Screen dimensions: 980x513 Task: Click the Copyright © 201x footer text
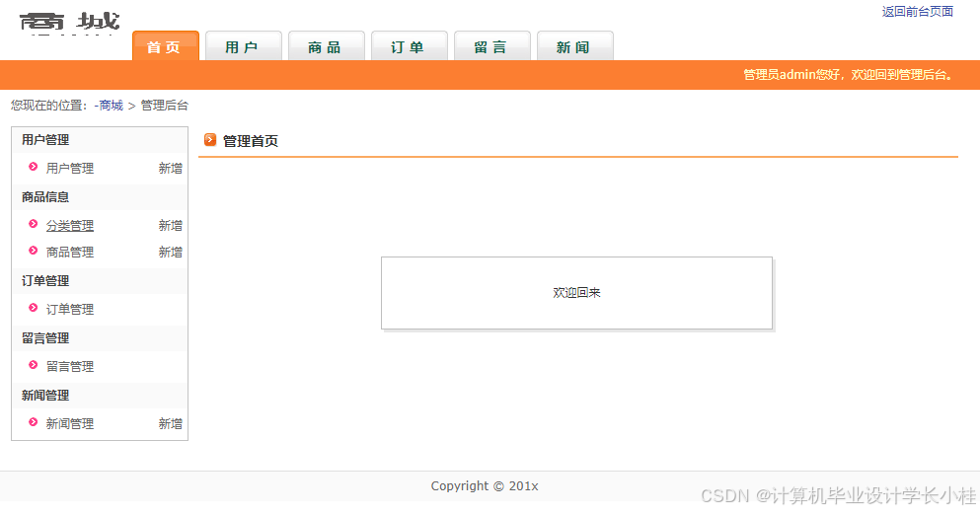[485, 486]
